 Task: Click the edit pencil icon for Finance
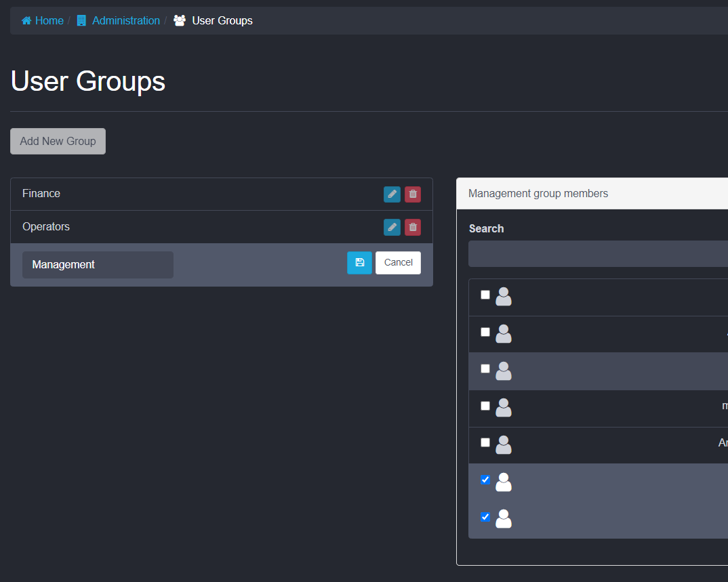pyautogui.click(x=392, y=194)
